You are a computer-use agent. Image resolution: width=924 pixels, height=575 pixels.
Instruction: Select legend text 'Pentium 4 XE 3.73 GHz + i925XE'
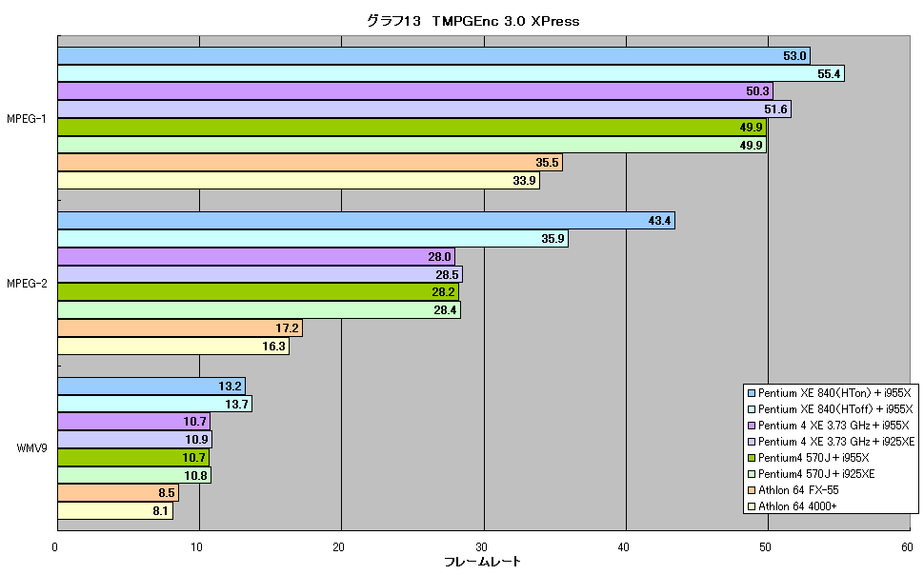pyautogui.click(x=836, y=442)
